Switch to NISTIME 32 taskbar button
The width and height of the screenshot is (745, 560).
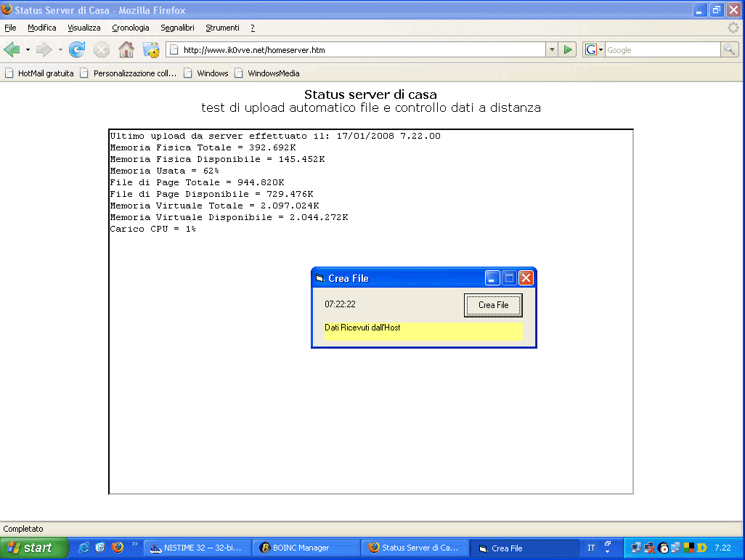(196, 548)
